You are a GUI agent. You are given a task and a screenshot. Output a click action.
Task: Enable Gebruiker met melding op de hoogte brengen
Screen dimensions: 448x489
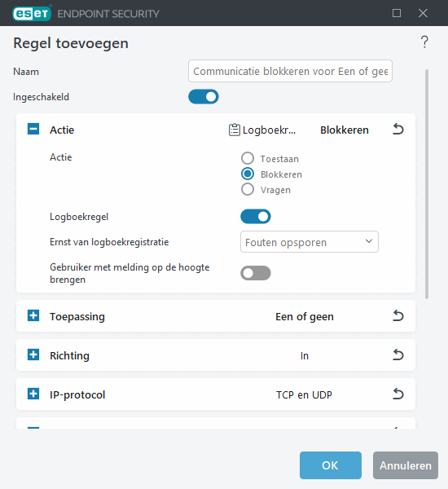point(255,273)
